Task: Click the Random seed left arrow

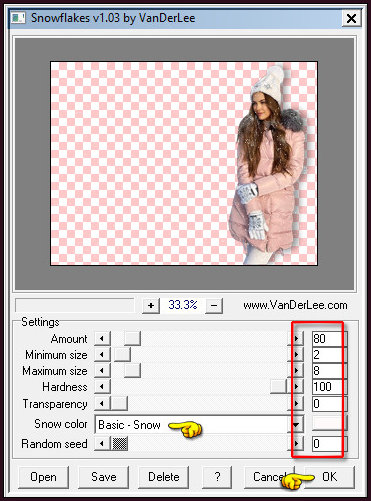Action: [x=102, y=444]
